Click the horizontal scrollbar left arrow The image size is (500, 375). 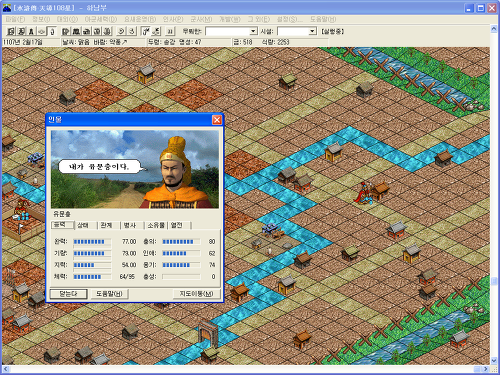click(x=6, y=369)
